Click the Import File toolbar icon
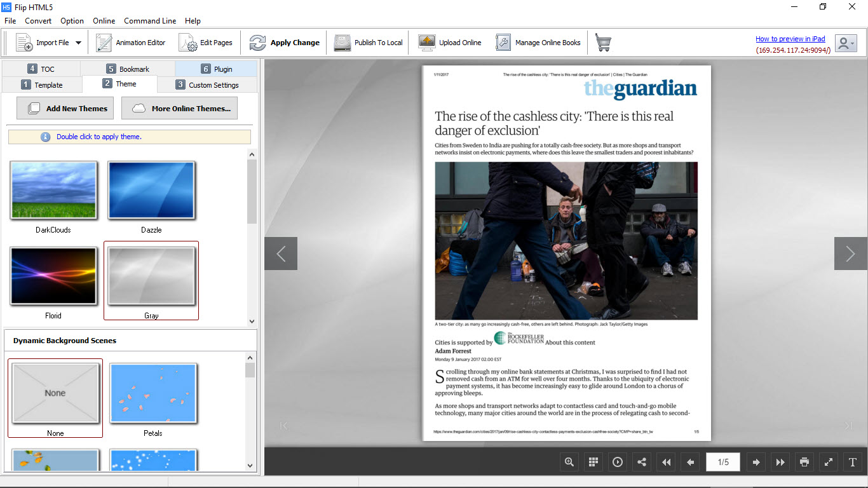This screenshot has height=488, width=868. [x=24, y=43]
